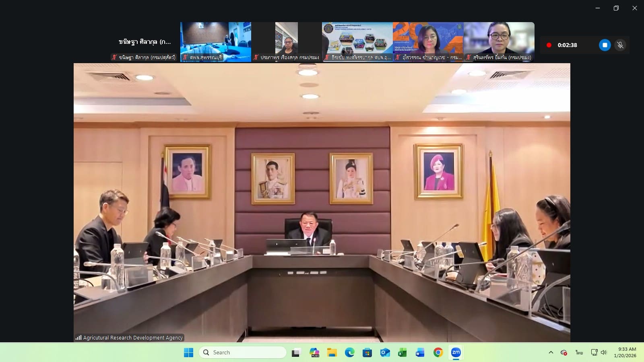Expand the hidden system tray icons
The width and height of the screenshot is (644, 362).
tap(551, 352)
